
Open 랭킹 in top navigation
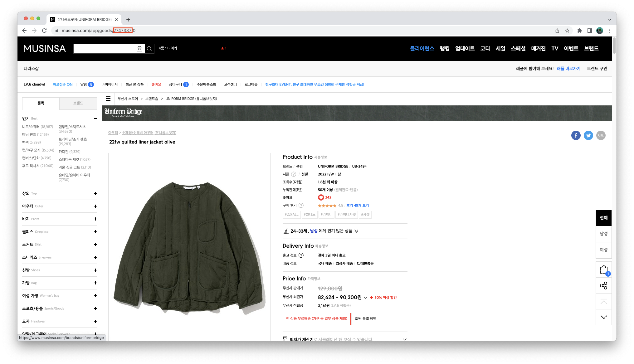[445, 48]
